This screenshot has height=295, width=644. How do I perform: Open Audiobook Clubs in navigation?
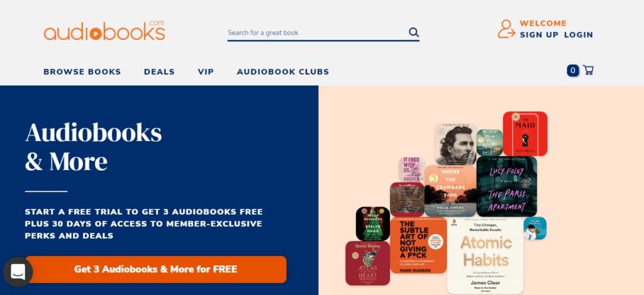283,72
